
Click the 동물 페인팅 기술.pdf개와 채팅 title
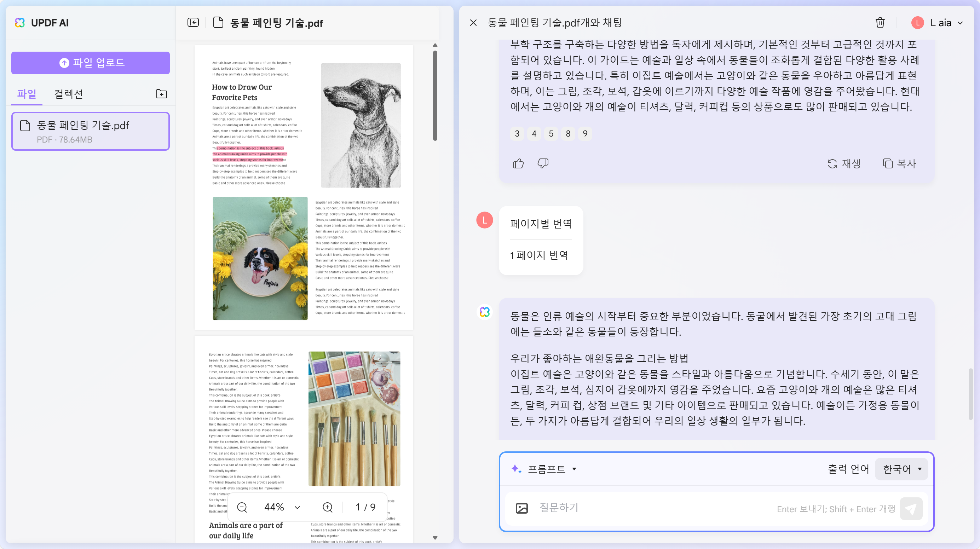click(x=554, y=23)
